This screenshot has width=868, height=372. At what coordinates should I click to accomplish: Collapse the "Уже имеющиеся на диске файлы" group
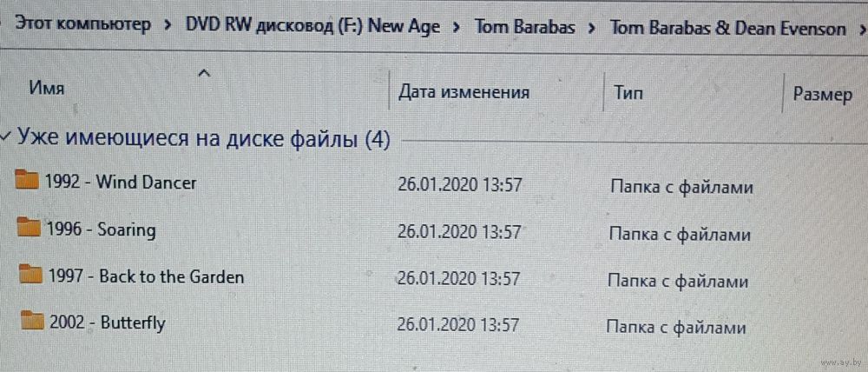coord(5,136)
